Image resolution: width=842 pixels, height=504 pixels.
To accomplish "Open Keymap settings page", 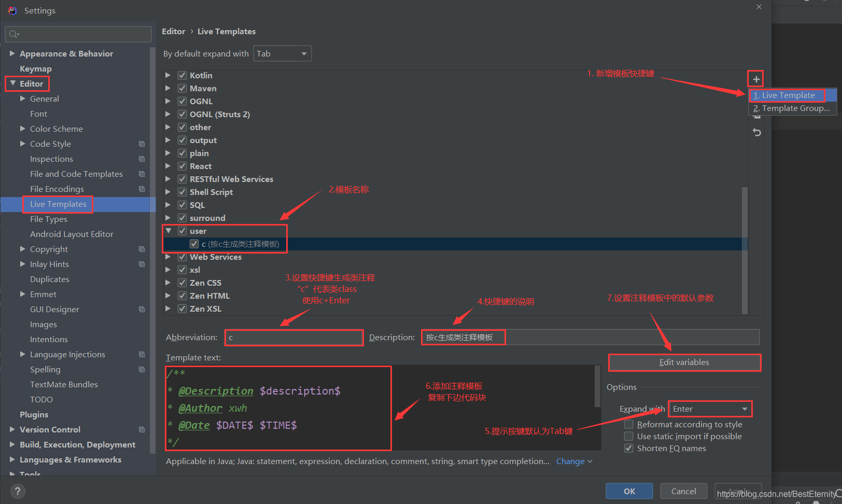I will tap(36, 68).
